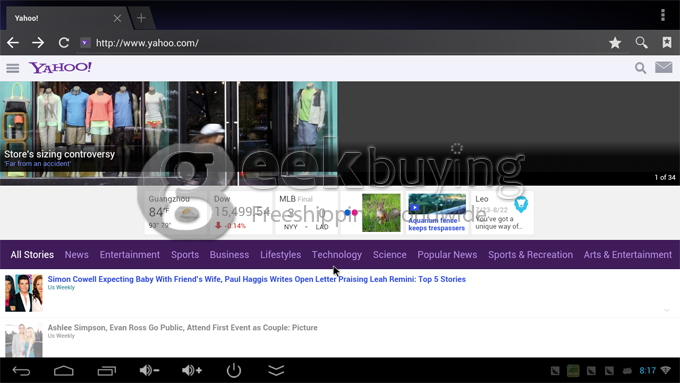Tap the power button in navigation bar
The width and height of the screenshot is (680, 383).
pyautogui.click(x=234, y=370)
